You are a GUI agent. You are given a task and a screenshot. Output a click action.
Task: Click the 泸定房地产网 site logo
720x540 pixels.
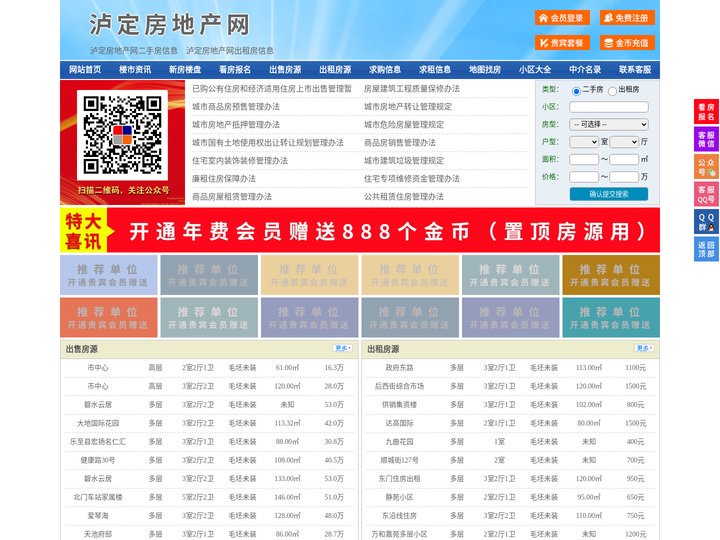(x=169, y=24)
